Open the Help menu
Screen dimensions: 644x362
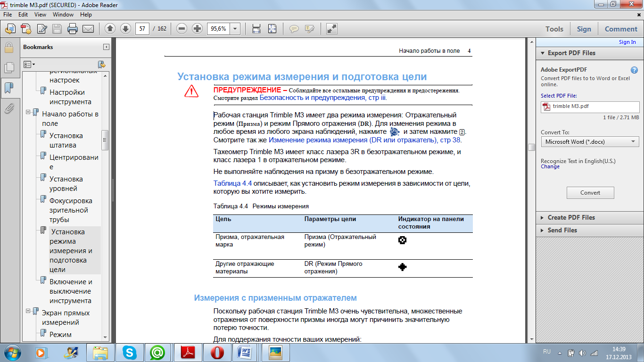click(x=86, y=15)
